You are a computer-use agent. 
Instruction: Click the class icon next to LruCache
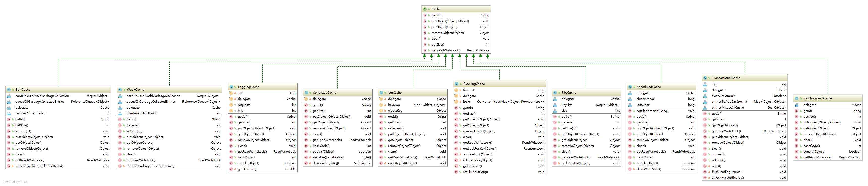[x=381, y=92]
